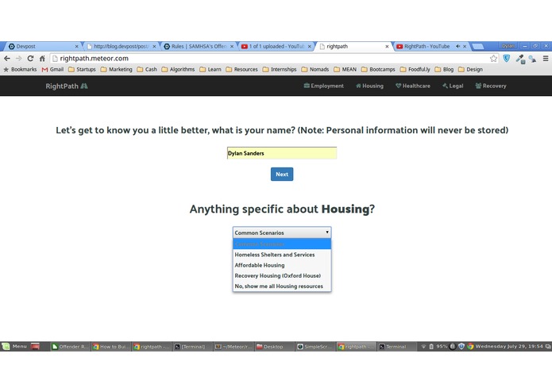Click the Dylan profile button in Chrome

pyautogui.click(x=508, y=46)
